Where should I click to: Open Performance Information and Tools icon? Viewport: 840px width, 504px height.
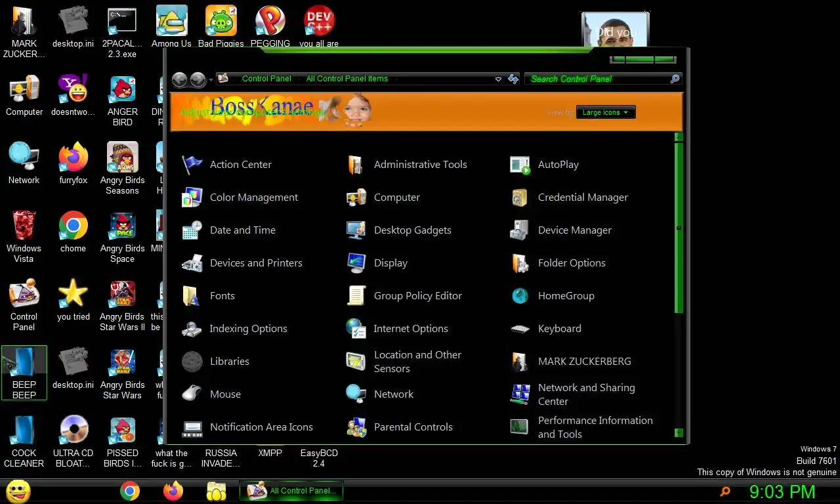click(520, 427)
